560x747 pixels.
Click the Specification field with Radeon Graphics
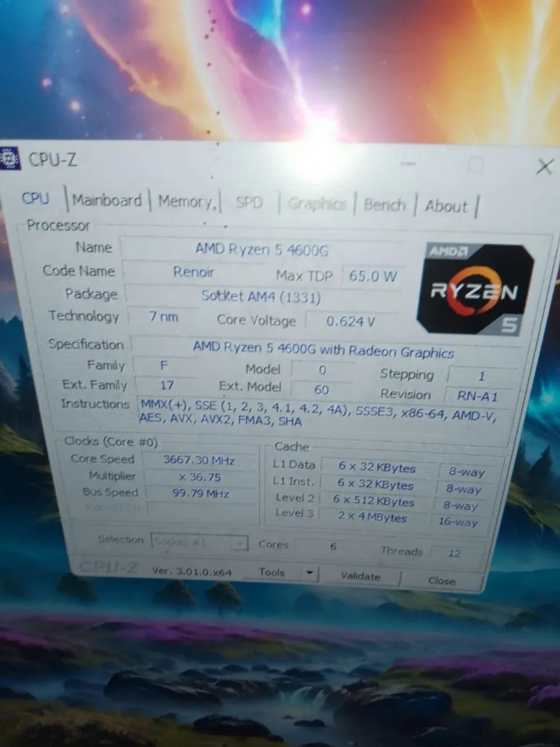(324, 349)
